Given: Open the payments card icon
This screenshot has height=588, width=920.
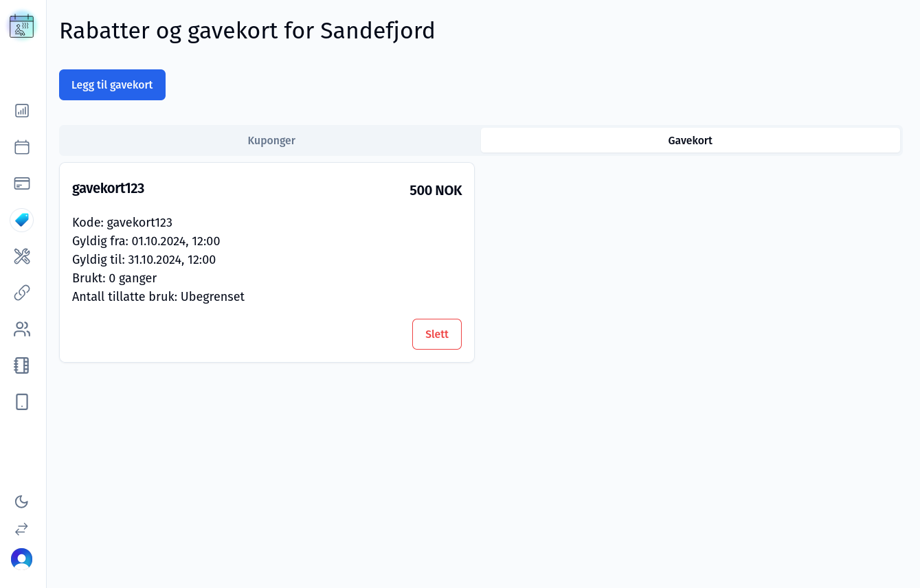Looking at the screenshot, I should point(22,183).
